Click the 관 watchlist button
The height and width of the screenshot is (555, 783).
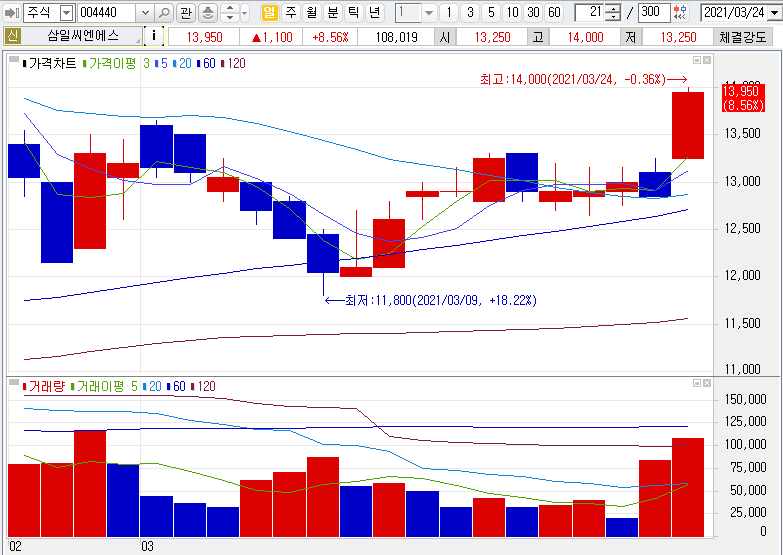click(x=186, y=12)
